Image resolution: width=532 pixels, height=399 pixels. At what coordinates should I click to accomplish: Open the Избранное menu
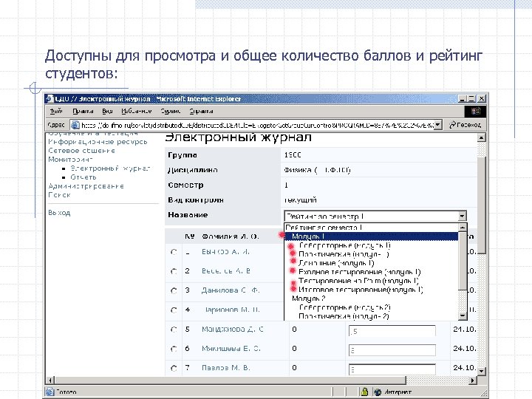pos(137,112)
